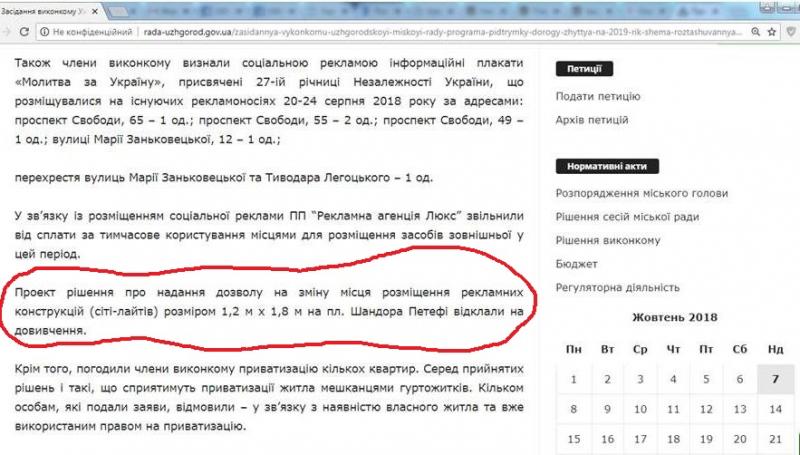Reload the page with the refresh icon
Viewport: 800px width, 455px height.
21,31
